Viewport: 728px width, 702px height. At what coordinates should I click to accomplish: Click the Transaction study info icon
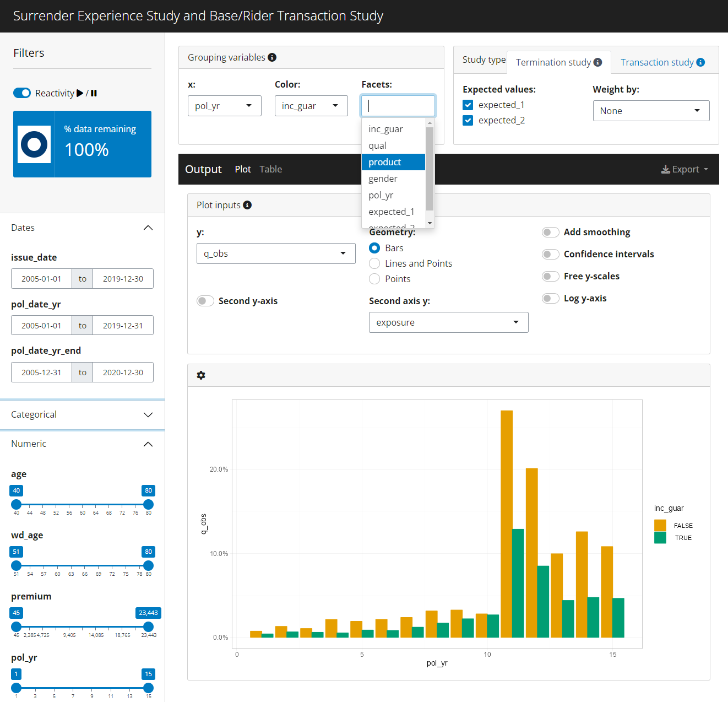[700, 62]
